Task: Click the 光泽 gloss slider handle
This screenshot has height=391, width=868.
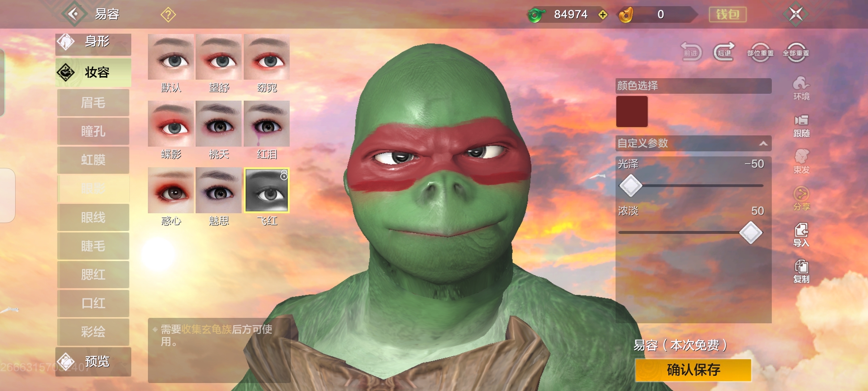Action: [630, 185]
